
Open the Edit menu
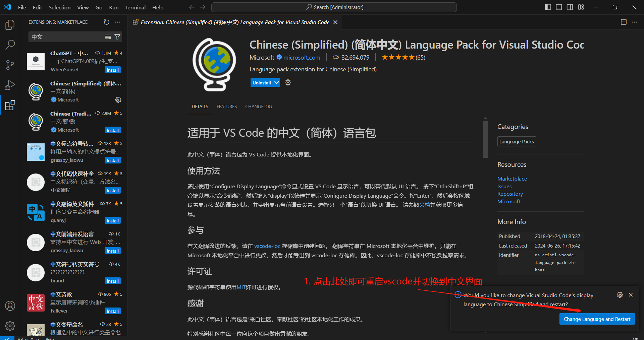click(x=37, y=7)
